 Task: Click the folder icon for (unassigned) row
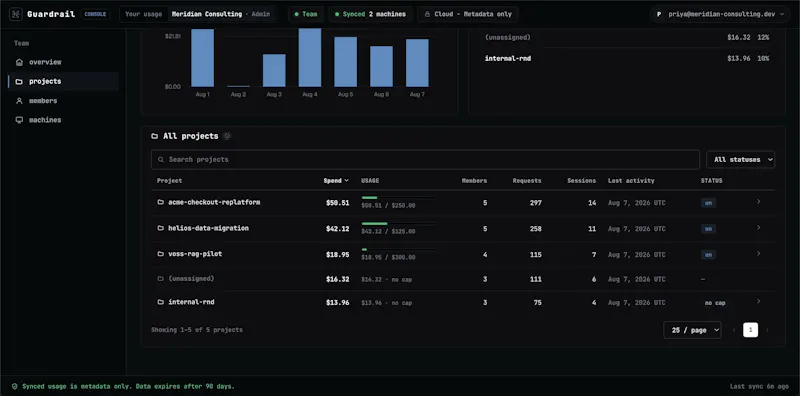coord(161,279)
